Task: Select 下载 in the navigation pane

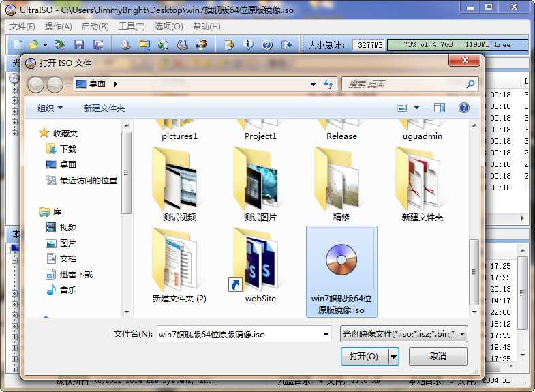Action: 61,149
